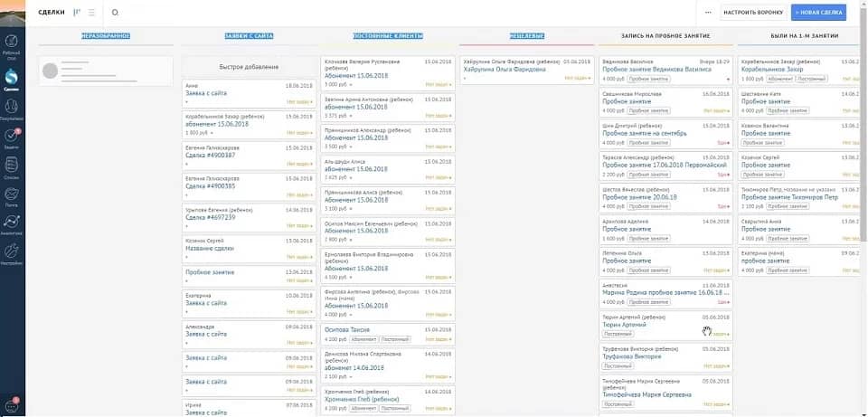The image size is (868, 417).
Task: Open the chat notifications icon at sidebar bottom
Action: [x=12, y=405]
